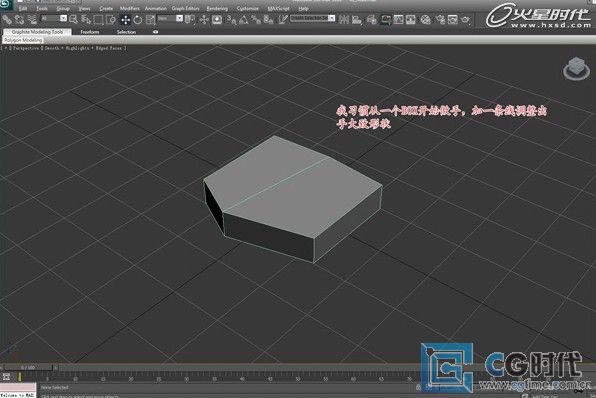This screenshot has height=398, width=596.
Task: Select the Select and Rotate tool
Action: click(x=138, y=19)
